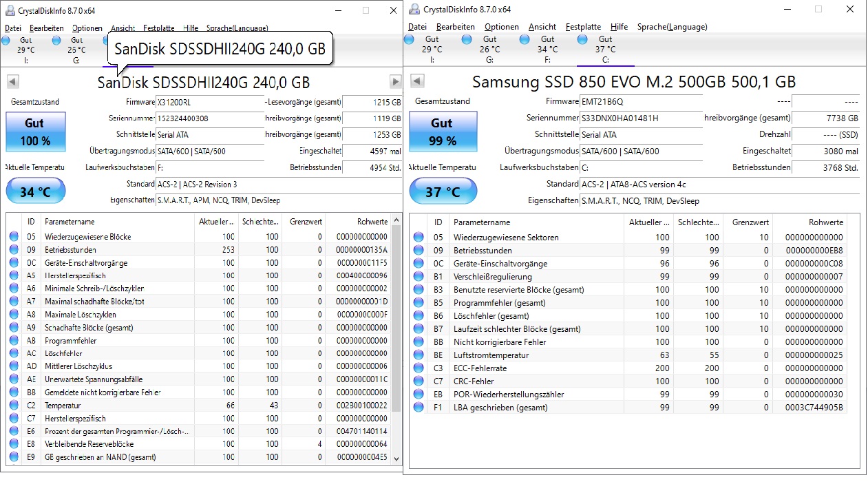Screen dimensions: 868x493
Task: Open the Festplatte menu in the right window
Action: (x=583, y=27)
